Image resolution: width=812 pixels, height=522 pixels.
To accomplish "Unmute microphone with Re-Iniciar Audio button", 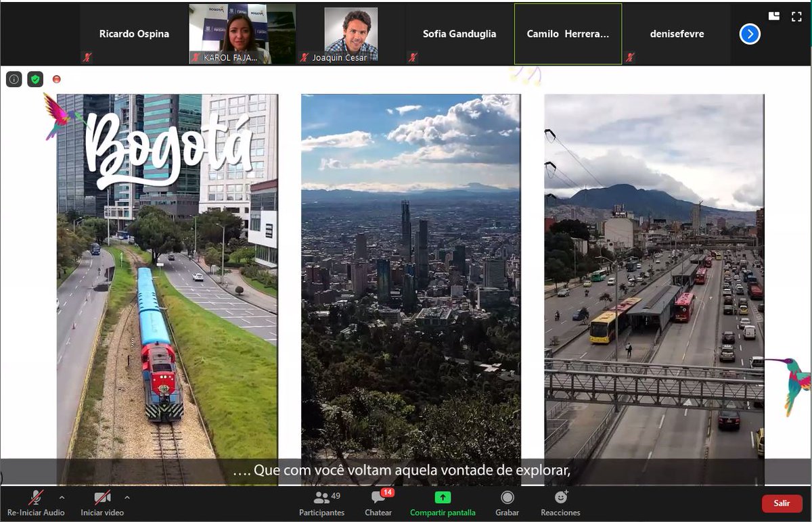I will click(x=36, y=504).
